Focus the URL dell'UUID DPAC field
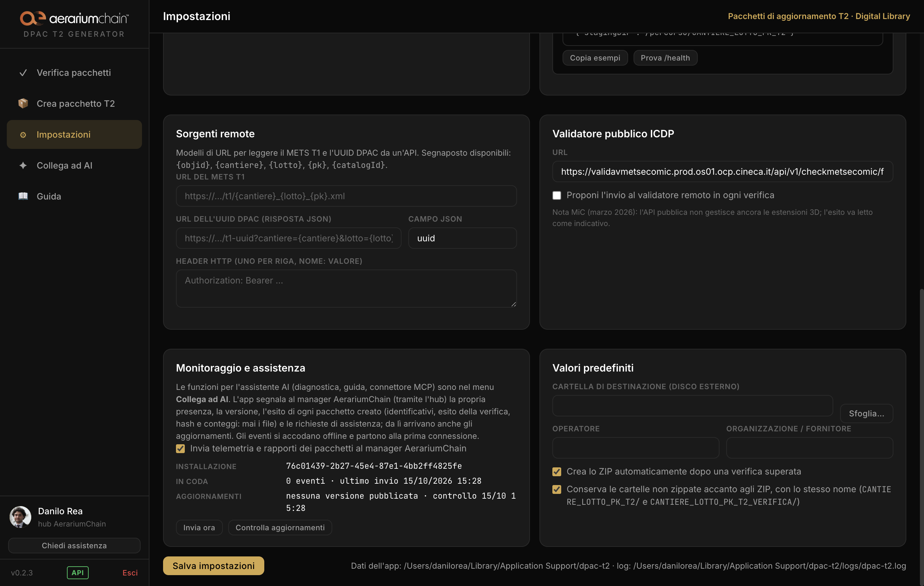924x586 pixels. (288, 238)
